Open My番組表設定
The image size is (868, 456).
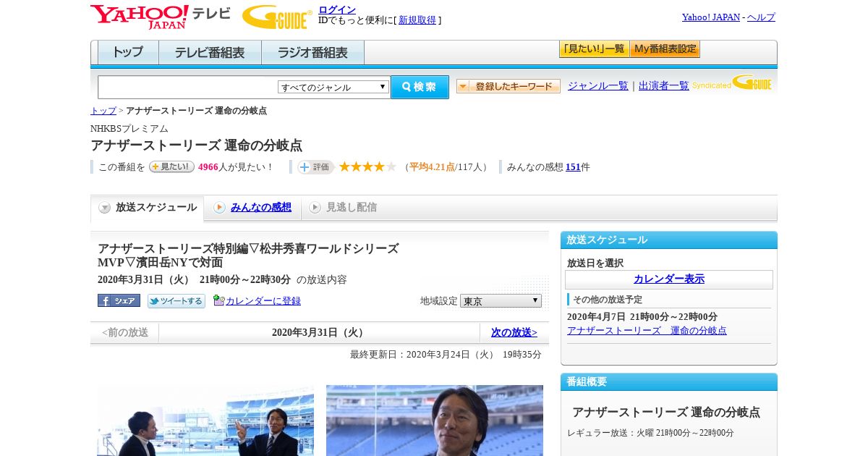tap(665, 49)
